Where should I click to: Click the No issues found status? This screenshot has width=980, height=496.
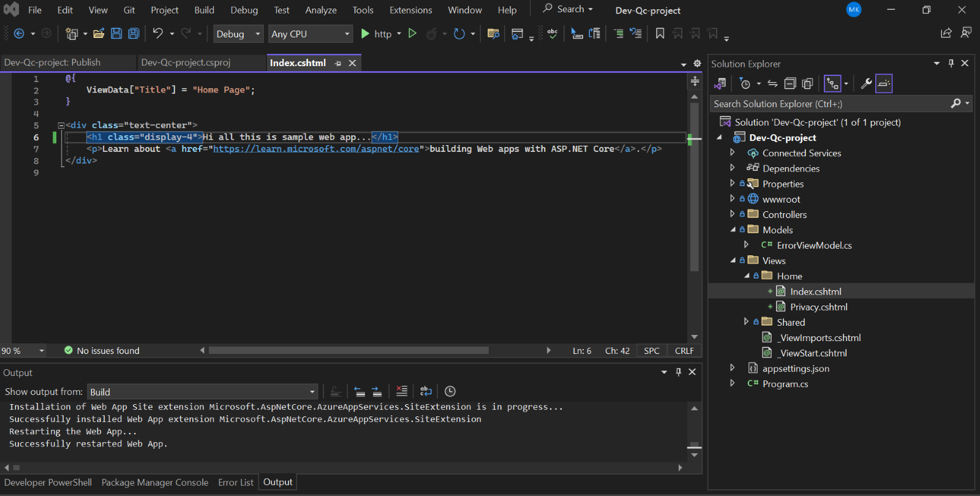pos(102,351)
